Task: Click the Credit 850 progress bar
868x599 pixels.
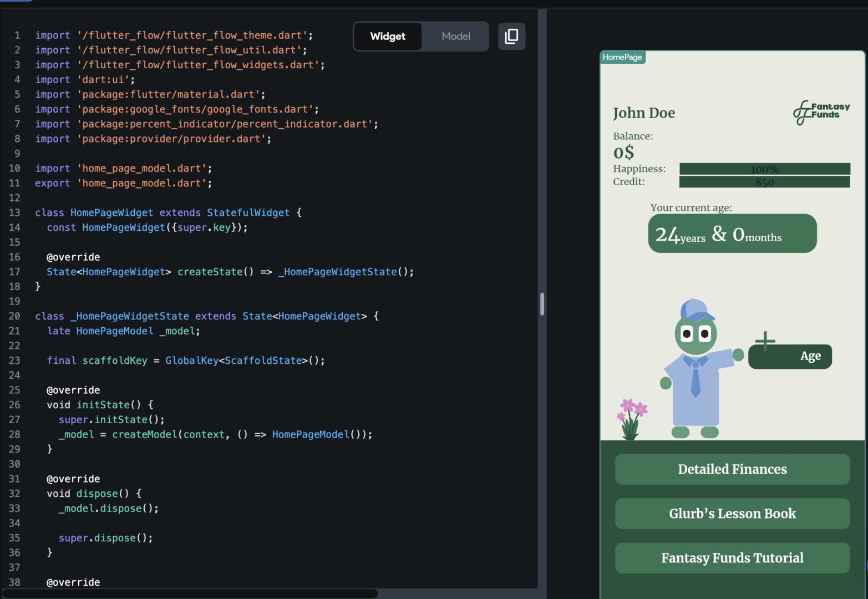Action: 764,182
